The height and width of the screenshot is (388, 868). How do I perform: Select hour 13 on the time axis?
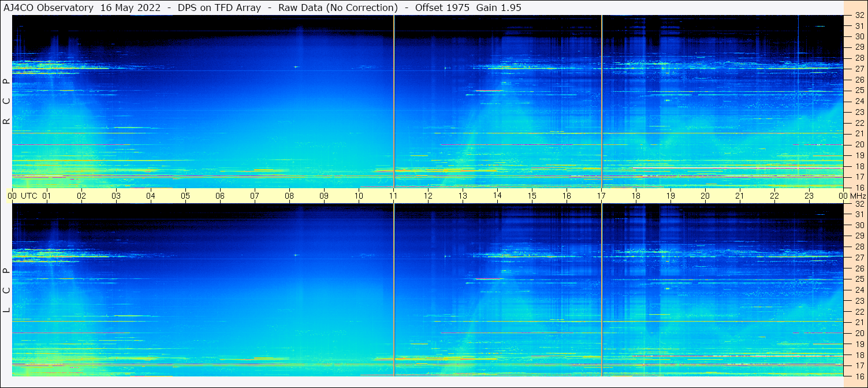pos(463,196)
